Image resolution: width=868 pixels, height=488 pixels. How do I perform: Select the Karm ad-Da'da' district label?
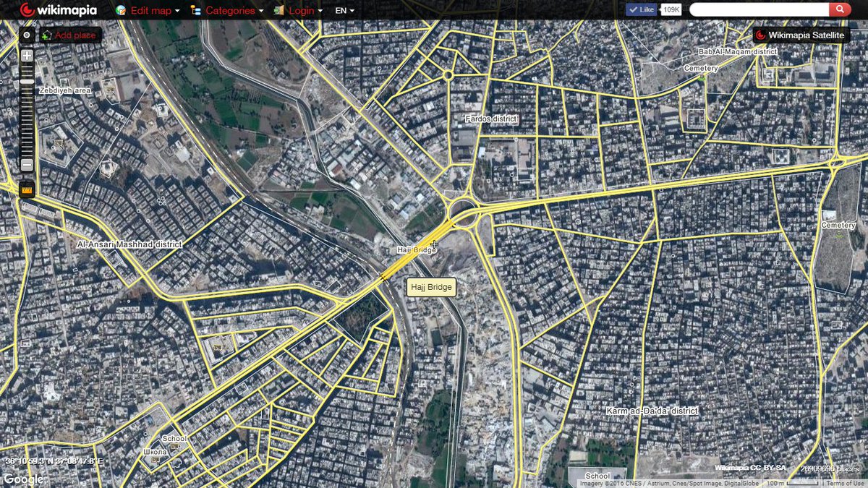(x=652, y=411)
